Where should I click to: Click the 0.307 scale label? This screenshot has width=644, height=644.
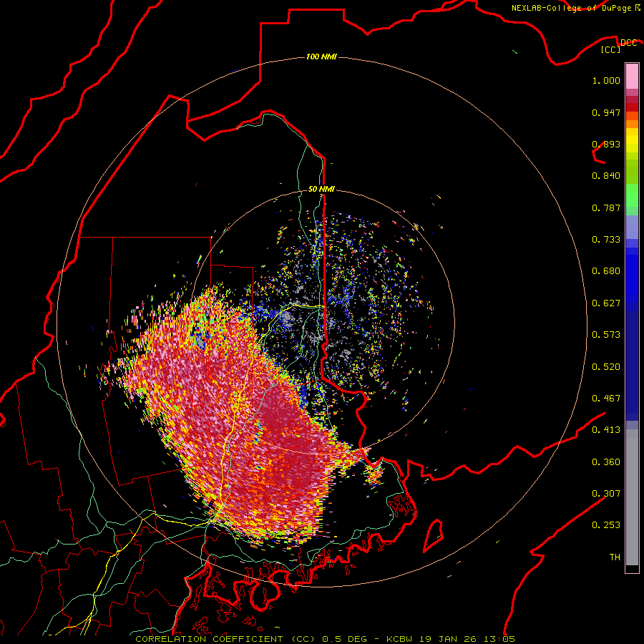(x=606, y=494)
